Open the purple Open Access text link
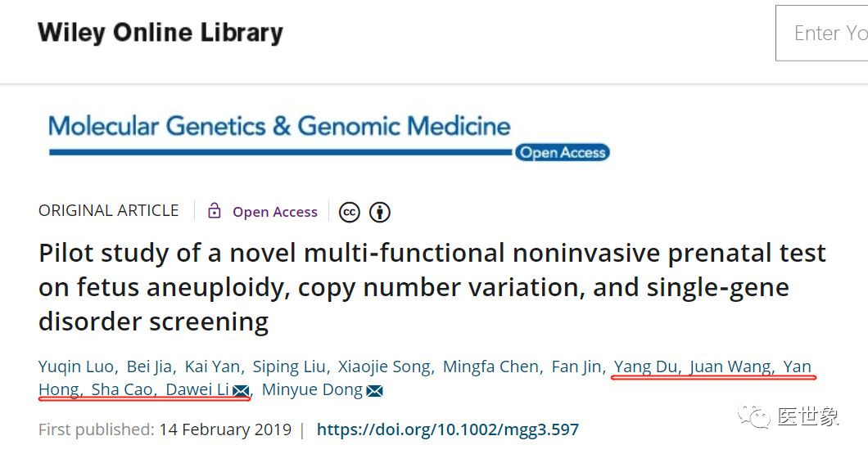The width and height of the screenshot is (868, 454). click(275, 212)
